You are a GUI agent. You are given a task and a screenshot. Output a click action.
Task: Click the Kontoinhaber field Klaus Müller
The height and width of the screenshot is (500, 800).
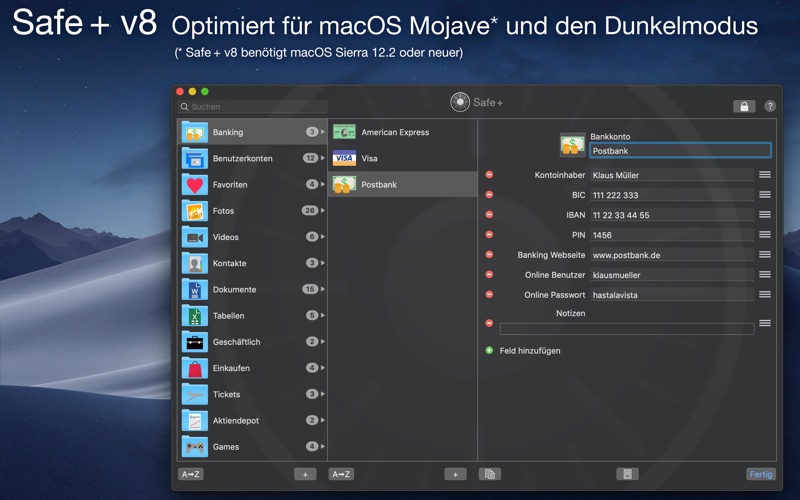tap(672, 175)
